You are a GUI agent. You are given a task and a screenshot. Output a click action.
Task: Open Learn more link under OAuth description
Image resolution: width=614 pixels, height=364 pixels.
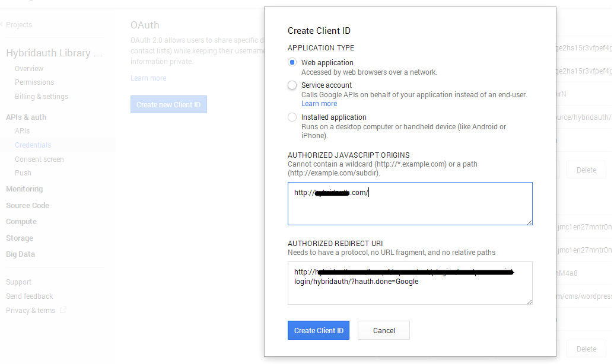[x=148, y=78]
